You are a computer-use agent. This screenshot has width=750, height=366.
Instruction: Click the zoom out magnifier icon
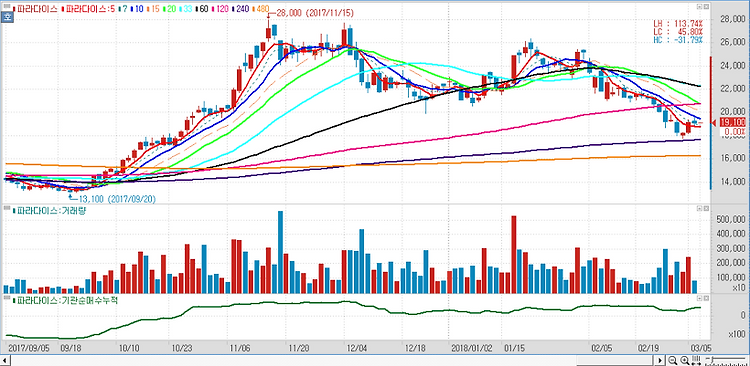click(673, 360)
